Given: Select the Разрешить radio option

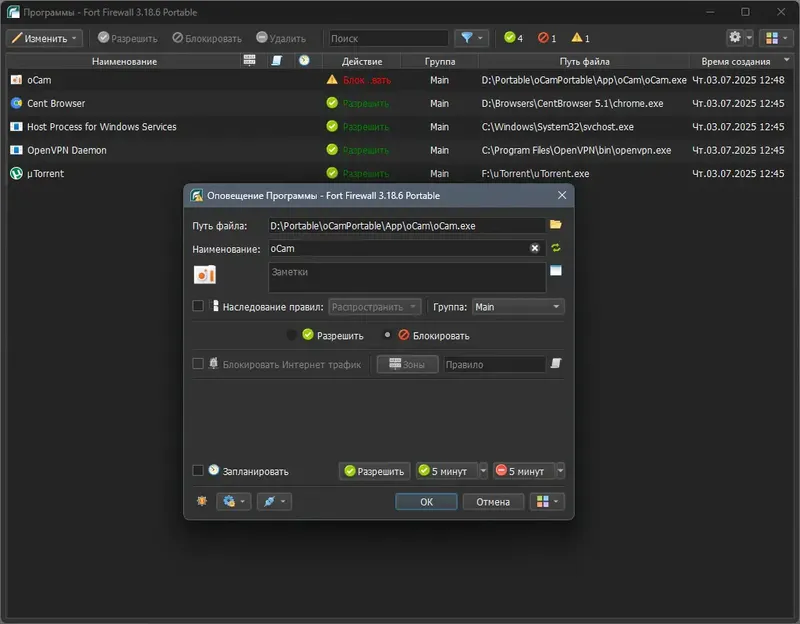Looking at the screenshot, I should click(291, 335).
